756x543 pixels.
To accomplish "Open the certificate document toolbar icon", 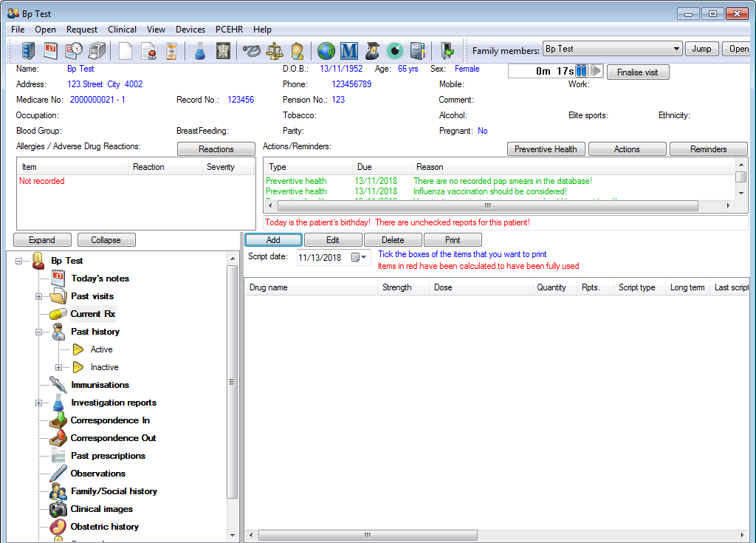I will click(x=148, y=50).
